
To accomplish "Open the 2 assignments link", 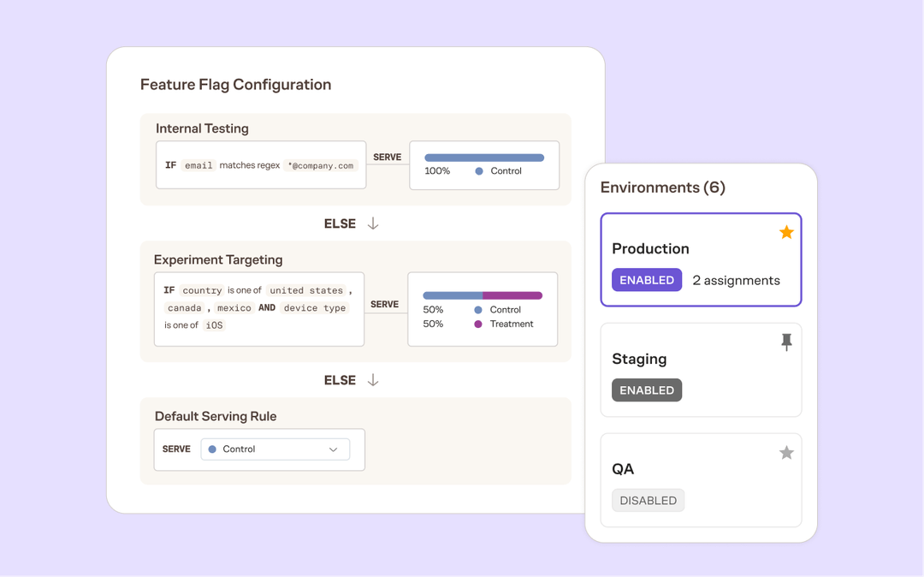I will [736, 280].
